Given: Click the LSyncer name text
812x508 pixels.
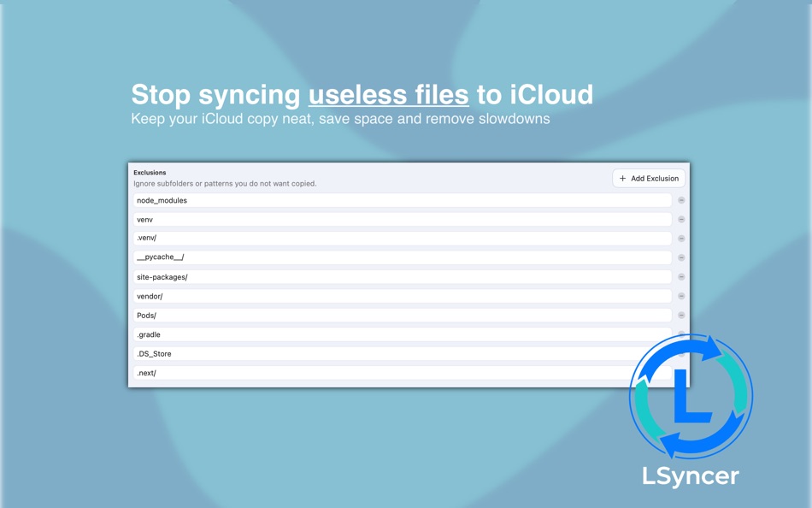Looking at the screenshot, I should coord(691,476).
